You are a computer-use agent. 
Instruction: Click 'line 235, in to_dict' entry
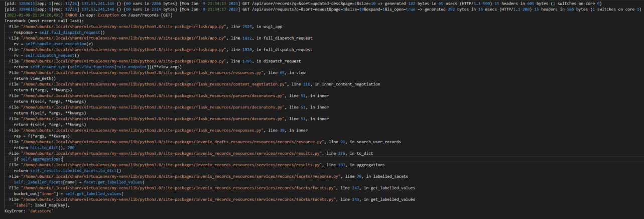coord(351,153)
